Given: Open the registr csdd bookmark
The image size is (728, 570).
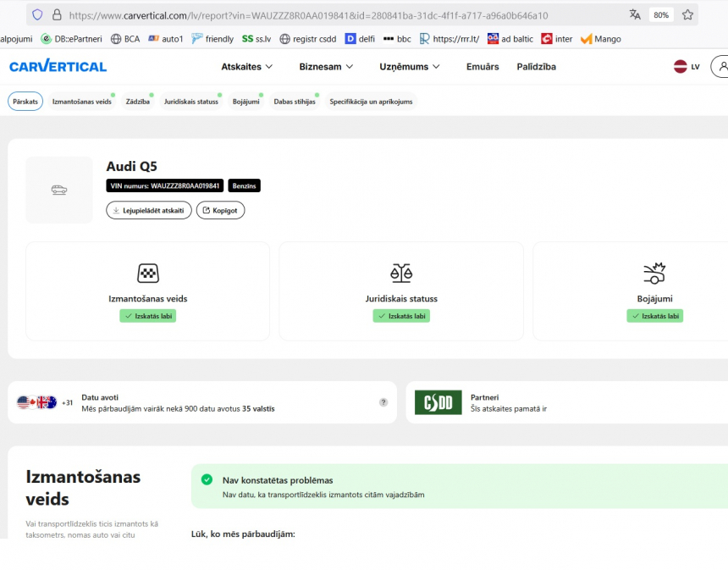Looking at the screenshot, I should [x=308, y=39].
